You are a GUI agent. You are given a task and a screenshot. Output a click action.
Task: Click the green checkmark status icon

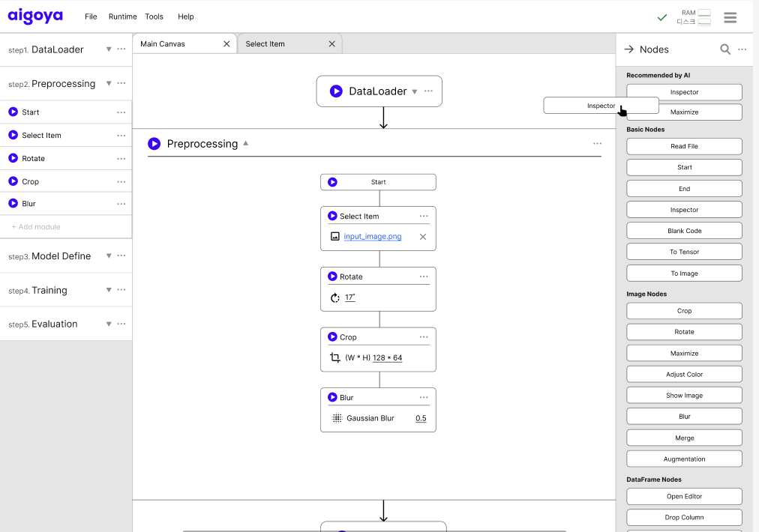[x=661, y=18]
